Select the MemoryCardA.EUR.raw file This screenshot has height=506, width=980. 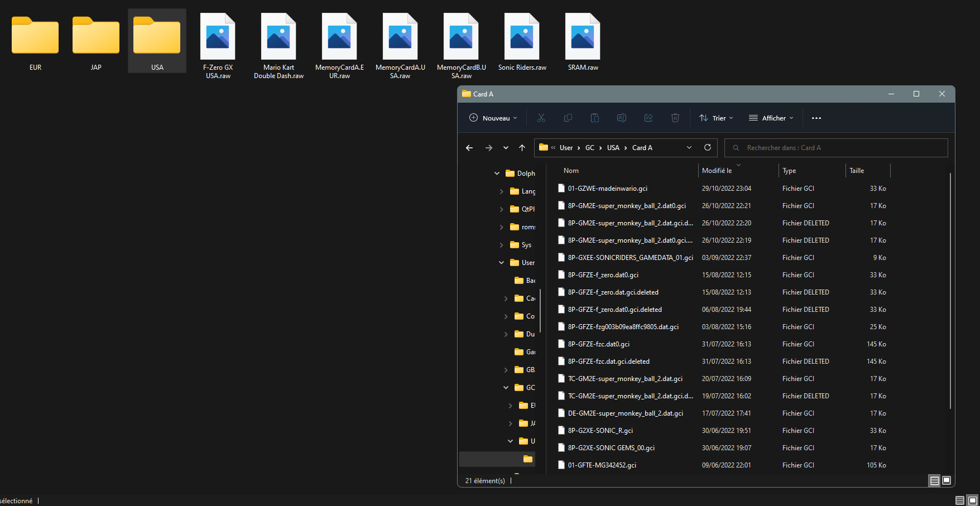339,46
